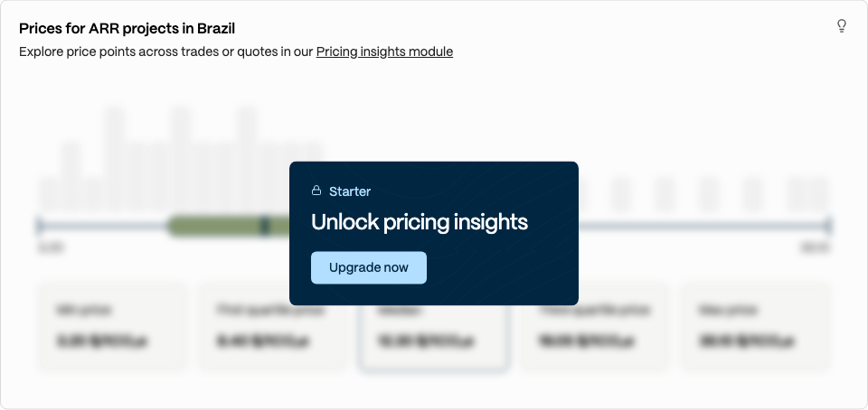Screen dimensions: 868x410
Task: Click the blurred maximum value label under slider
Action: pyautogui.click(x=816, y=247)
